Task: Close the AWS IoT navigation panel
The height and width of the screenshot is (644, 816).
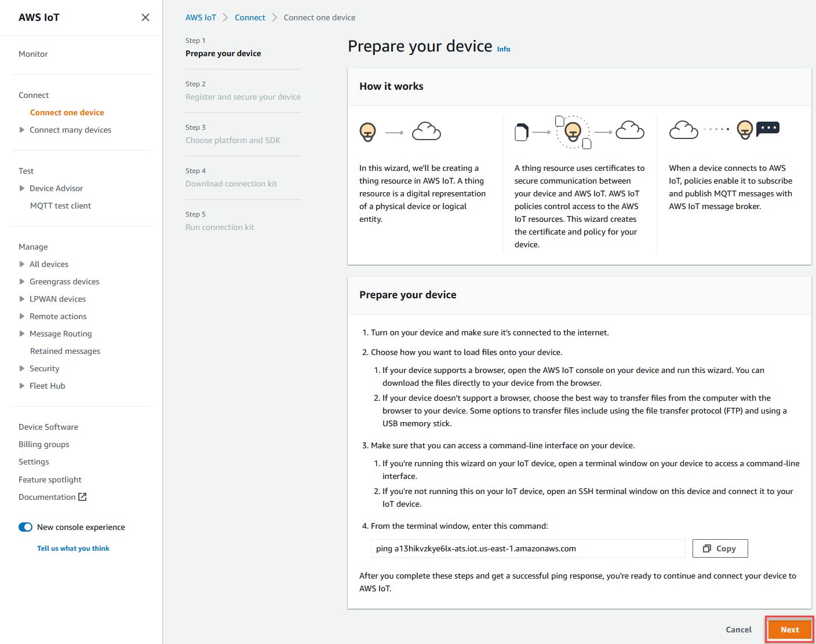Action: coord(145,17)
